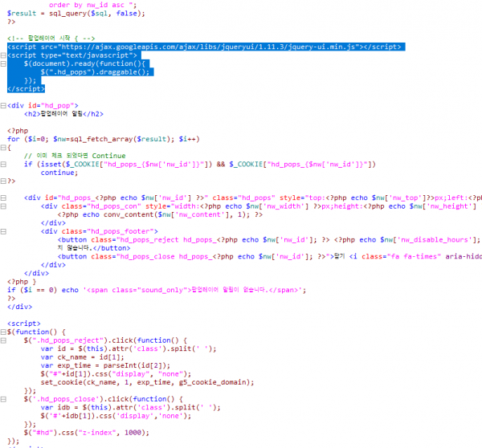Collapse the div class="hd_pops_con" fold marker
482x448 pixels.
click(x=3, y=206)
